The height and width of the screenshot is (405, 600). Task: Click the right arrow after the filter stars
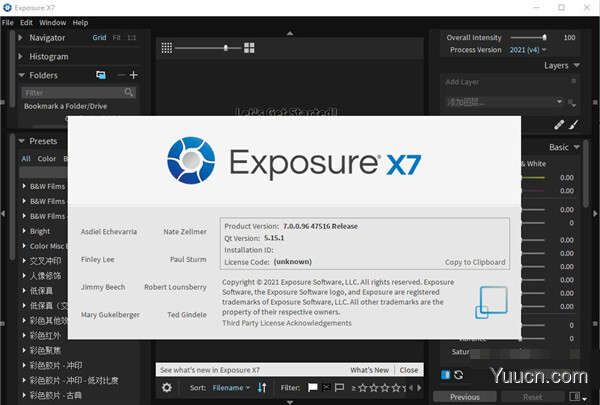[x=419, y=388]
